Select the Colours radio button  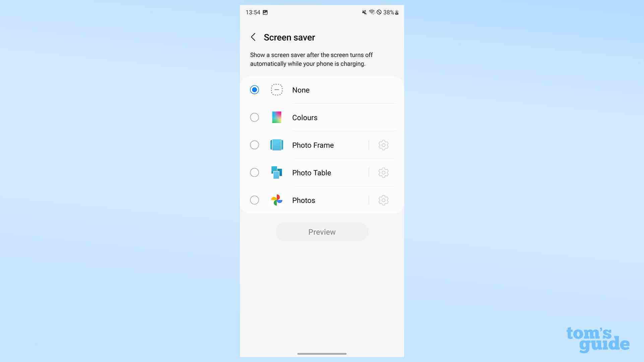tap(254, 117)
